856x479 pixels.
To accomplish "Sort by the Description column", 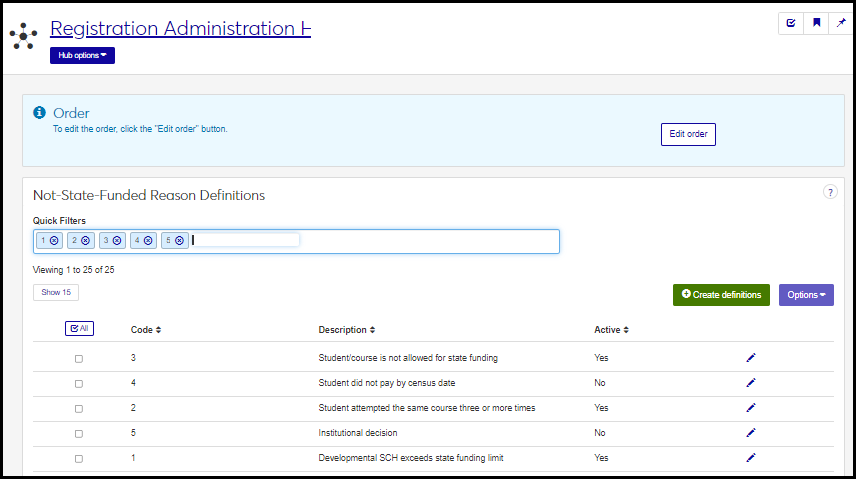I will point(347,330).
